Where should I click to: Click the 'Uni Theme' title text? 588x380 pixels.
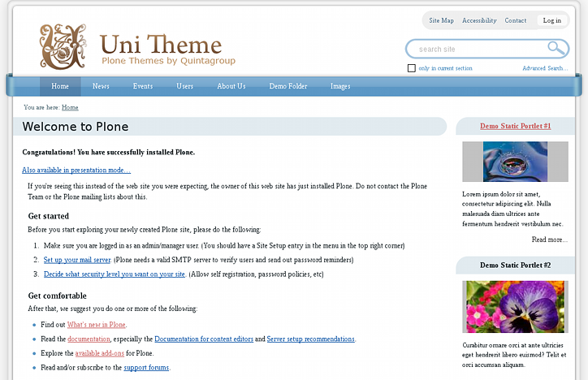click(x=161, y=44)
